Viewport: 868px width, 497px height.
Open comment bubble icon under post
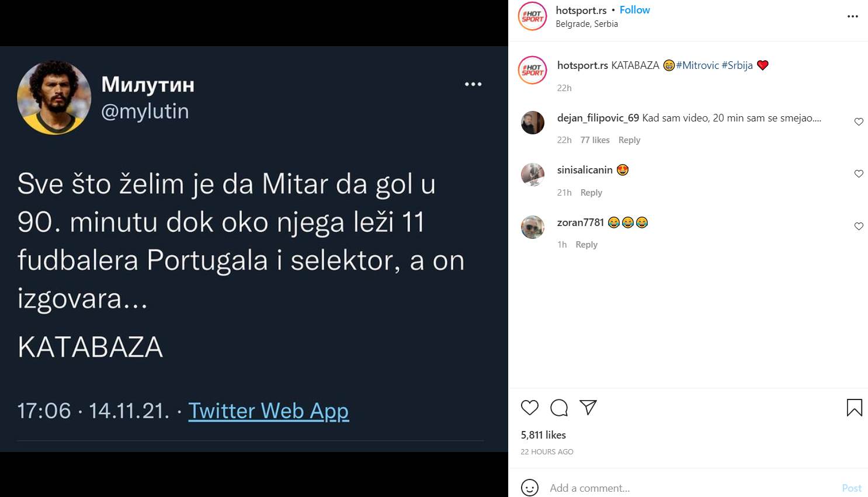point(559,408)
